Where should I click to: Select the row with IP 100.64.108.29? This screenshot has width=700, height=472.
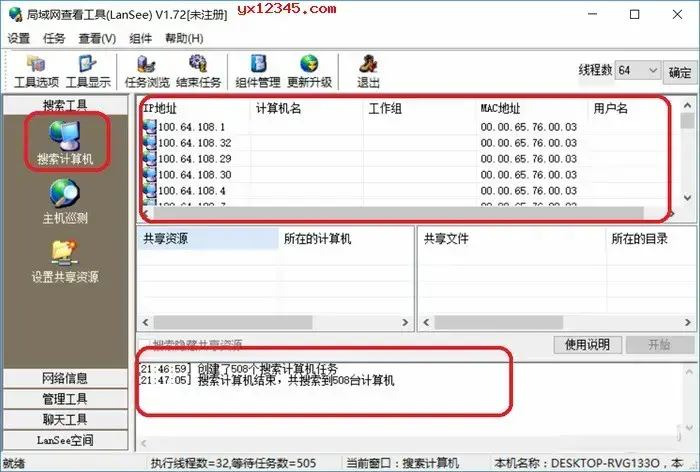click(x=406, y=159)
